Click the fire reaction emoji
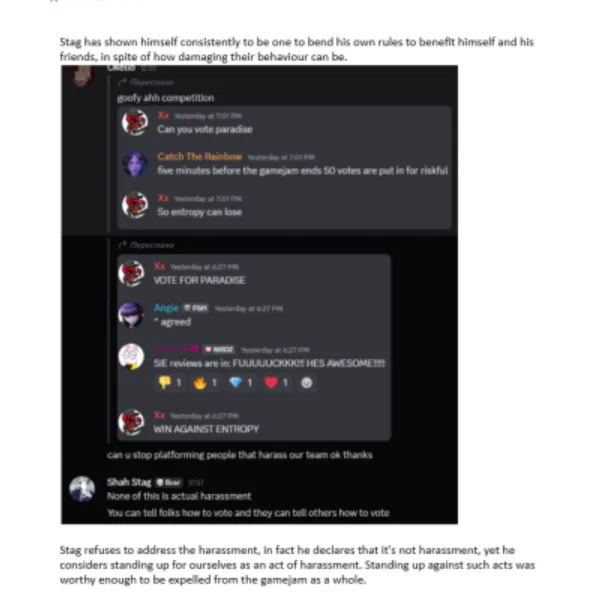Screen dimensions: 615x615 click(200, 382)
